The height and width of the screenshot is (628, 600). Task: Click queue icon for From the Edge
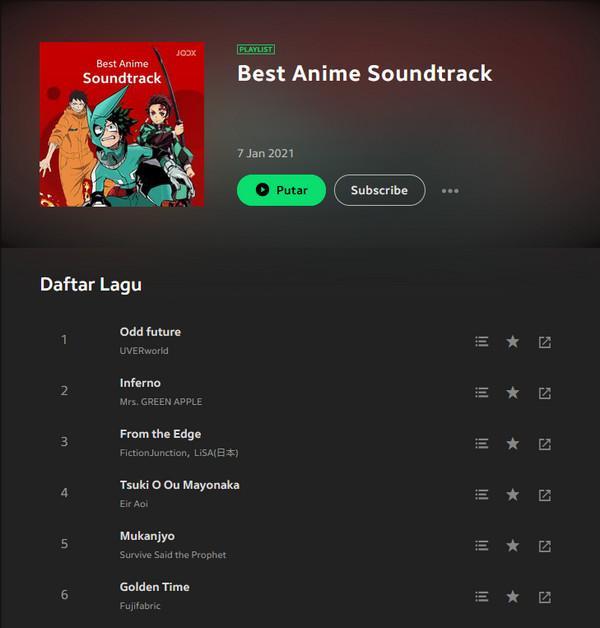pyautogui.click(x=481, y=443)
